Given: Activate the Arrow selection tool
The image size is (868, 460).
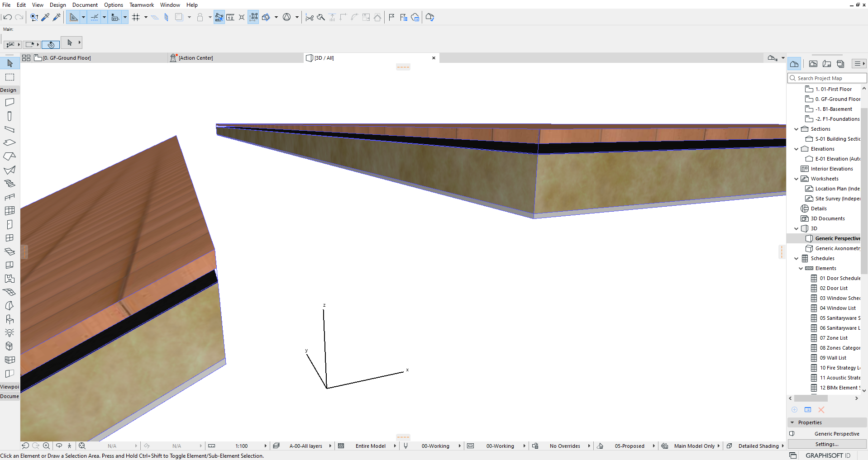Looking at the screenshot, I should click(x=10, y=63).
